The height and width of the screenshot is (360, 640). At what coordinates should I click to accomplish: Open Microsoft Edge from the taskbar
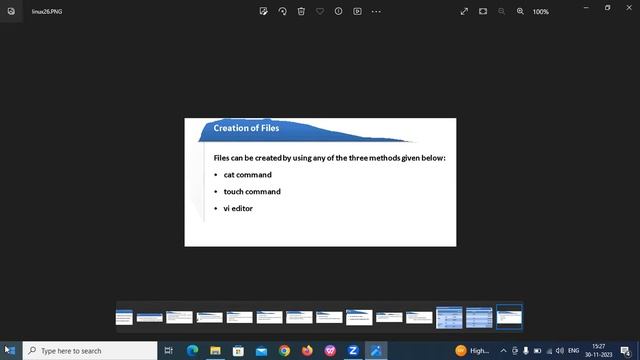(192, 350)
